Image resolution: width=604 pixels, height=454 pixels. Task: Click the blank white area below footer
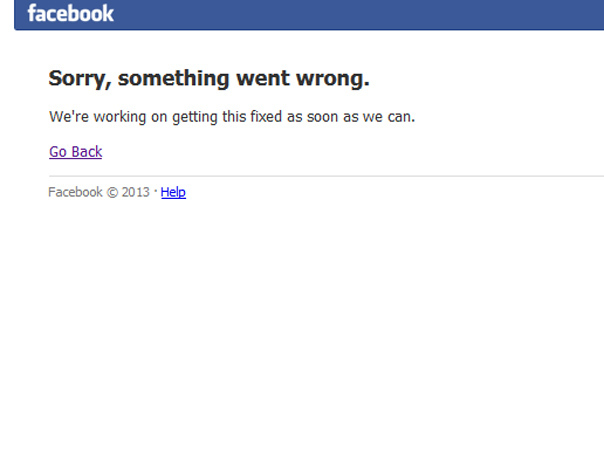302,327
